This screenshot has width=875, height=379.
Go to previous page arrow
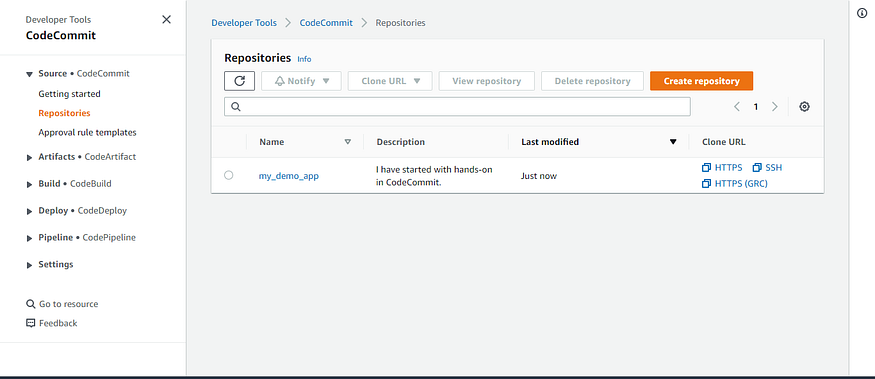737,107
